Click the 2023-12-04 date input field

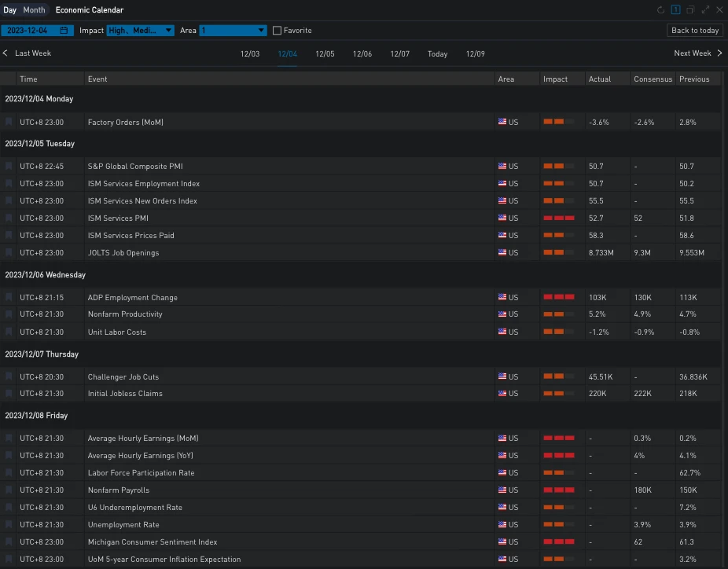(x=28, y=31)
